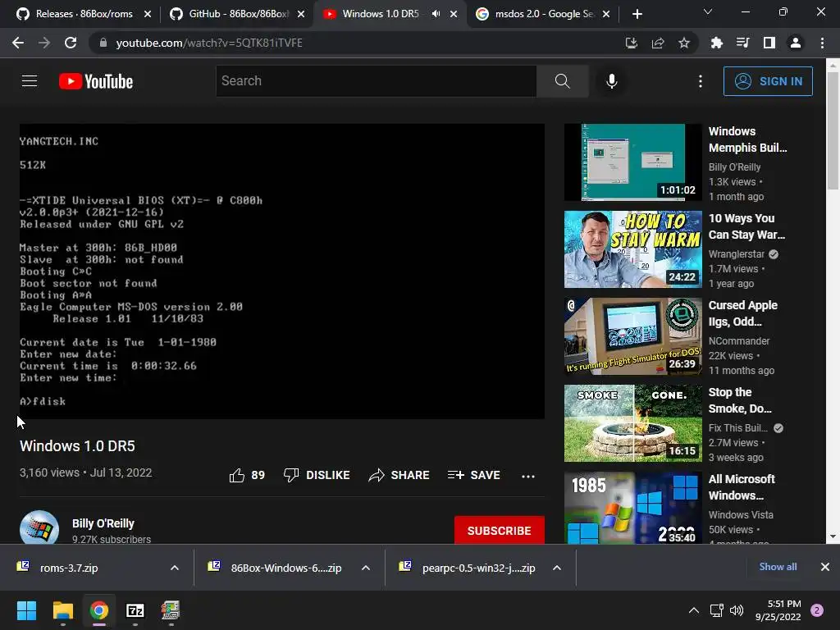Image resolution: width=840 pixels, height=630 pixels.
Task: Open Cursed Apple IIgs video thumbnail
Action: tap(632, 336)
